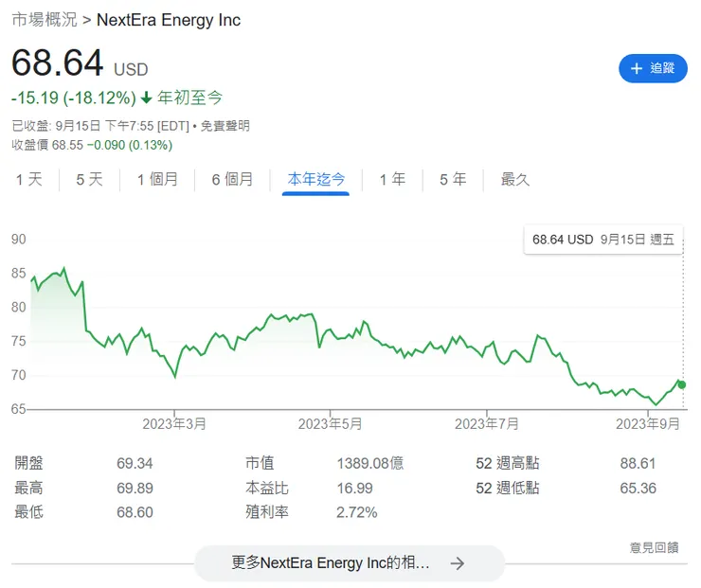Click the 市值 value 1389.08億

(370, 463)
